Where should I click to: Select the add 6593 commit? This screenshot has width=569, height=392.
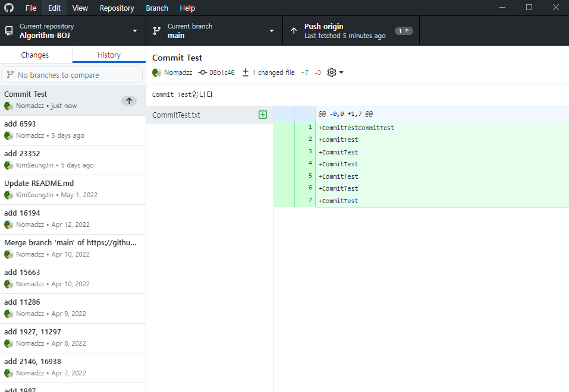pos(73,130)
